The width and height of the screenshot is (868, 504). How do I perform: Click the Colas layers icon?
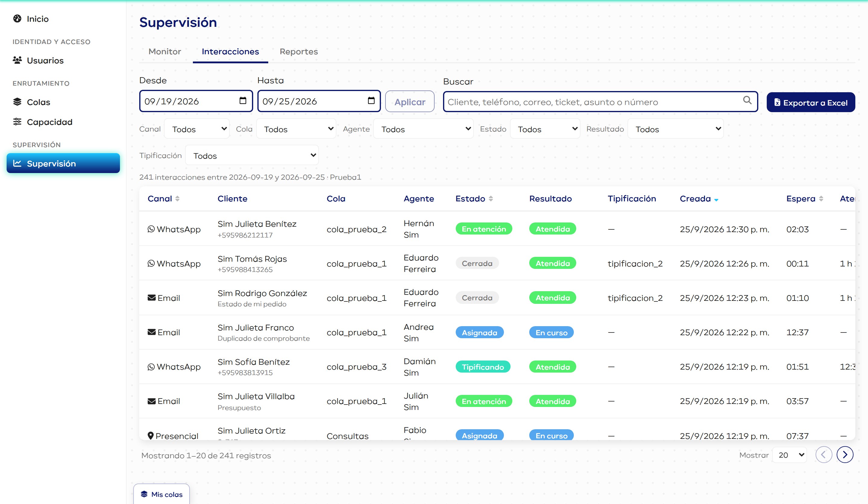[x=17, y=102]
